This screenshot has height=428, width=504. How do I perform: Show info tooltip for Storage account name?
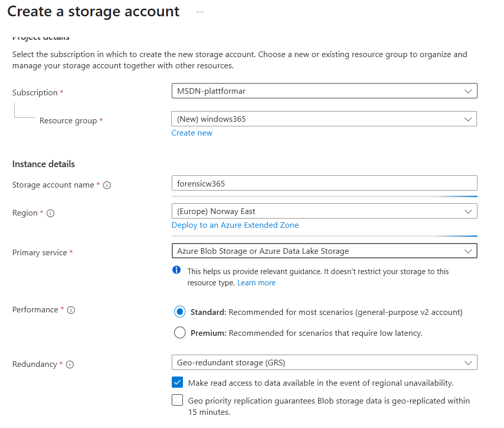click(107, 185)
